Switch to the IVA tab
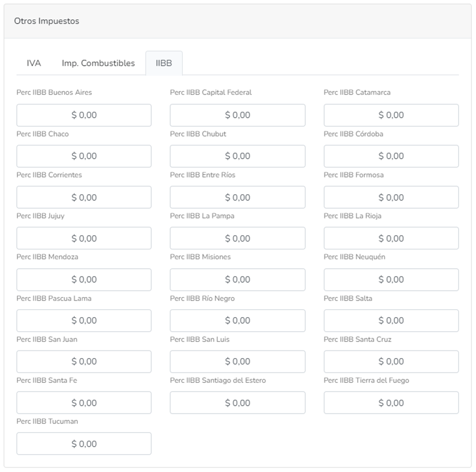This screenshot has height=472, width=476. click(x=34, y=63)
